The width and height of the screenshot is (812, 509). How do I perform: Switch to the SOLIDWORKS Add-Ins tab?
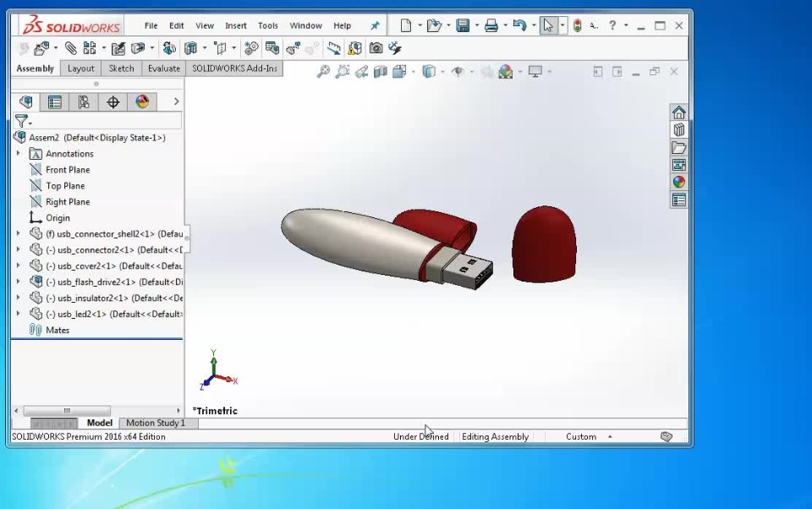[234, 68]
